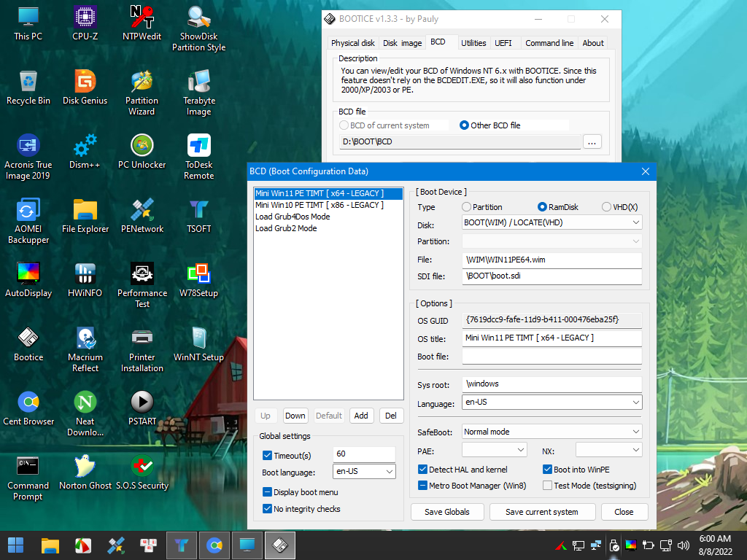
Task: Open Acronis True Image 2019 icon
Action: [x=28, y=157]
